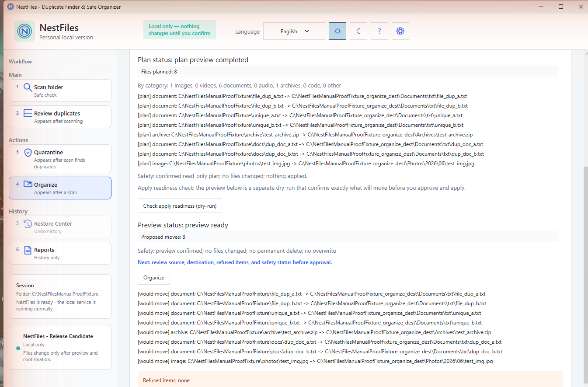This screenshot has height=387, width=588.
Task: Click the '[would move]' row for dup_doc_a.txt
Action: tap(320, 342)
